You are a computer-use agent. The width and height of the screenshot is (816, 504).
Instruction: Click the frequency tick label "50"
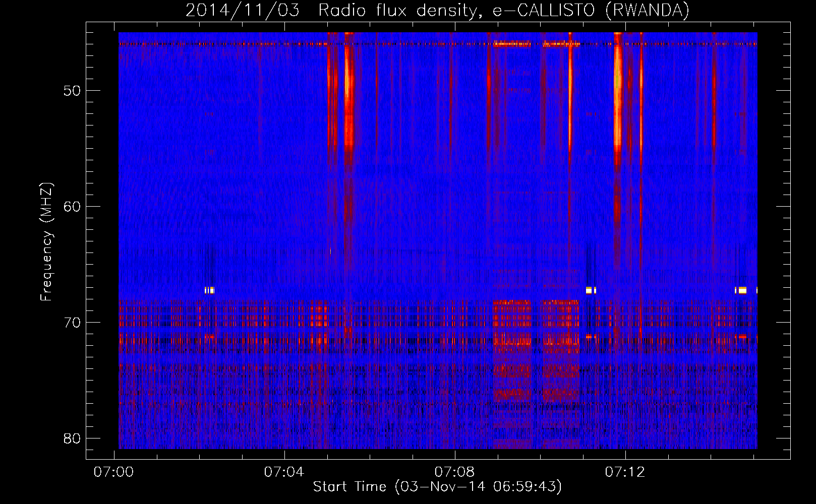click(72, 91)
